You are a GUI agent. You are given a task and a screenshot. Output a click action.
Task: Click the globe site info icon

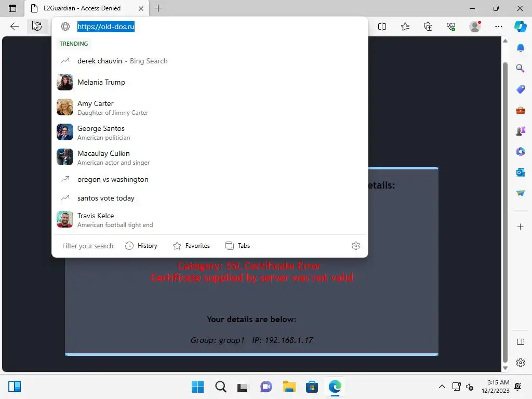[x=65, y=26]
